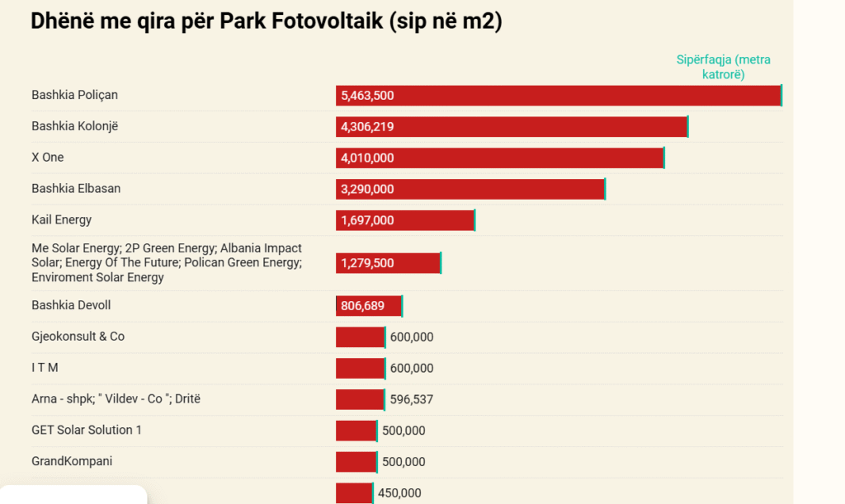The height and width of the screenshot is (504, 845).
Task: Select the 'Gjeokonsult & Co' row label
Action: coord(78,337)
